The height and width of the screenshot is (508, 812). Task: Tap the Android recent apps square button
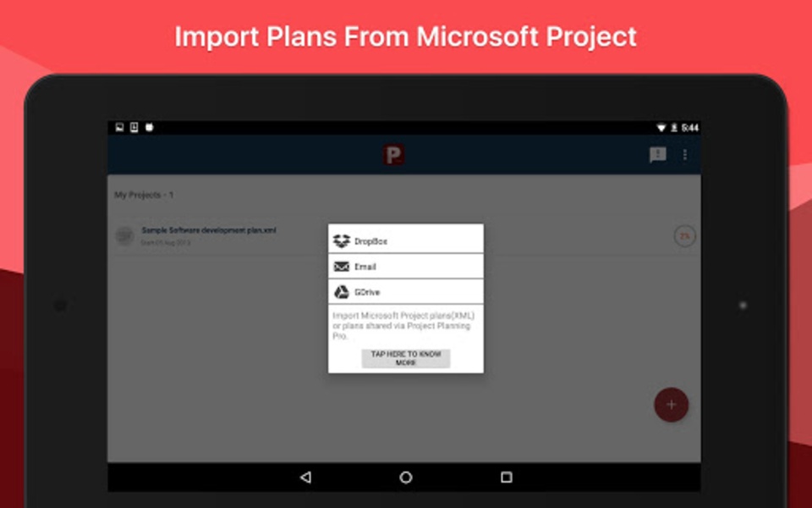[x=507, y=477]
